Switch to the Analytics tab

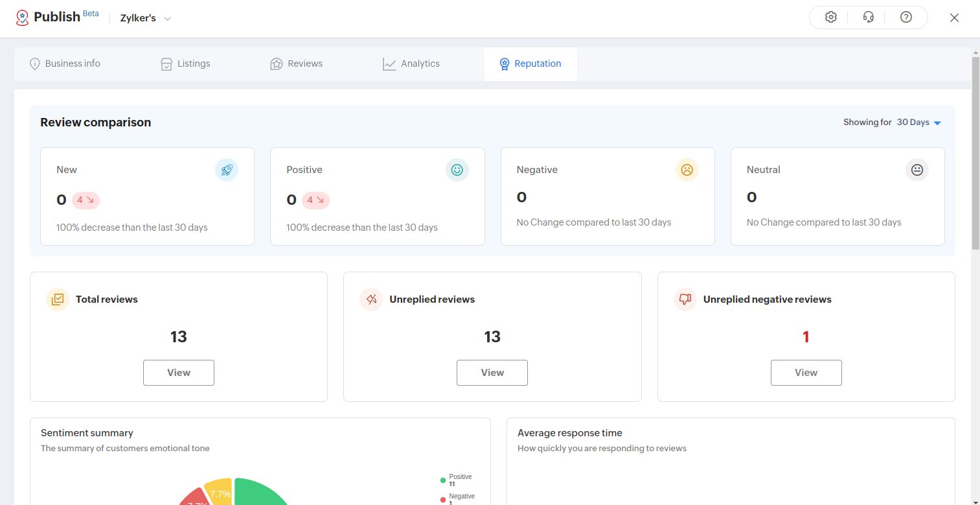point(411,64)
